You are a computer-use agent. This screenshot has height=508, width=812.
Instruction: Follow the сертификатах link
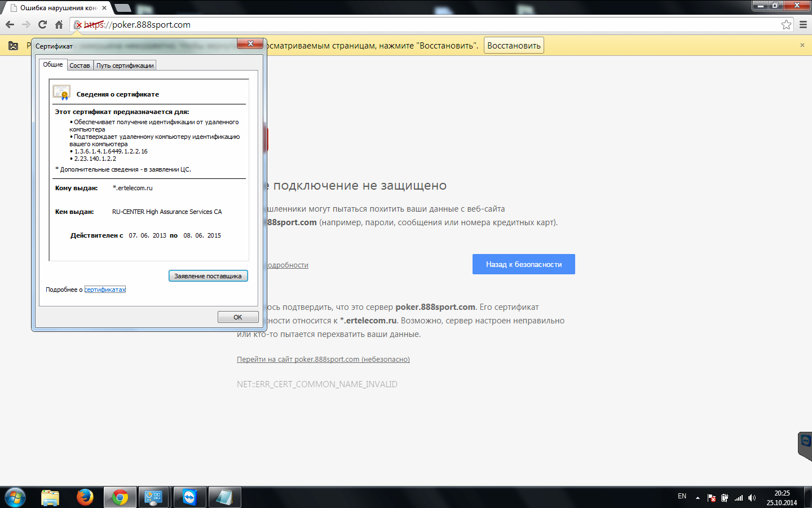pyautogui.click(x=104, y=289)
